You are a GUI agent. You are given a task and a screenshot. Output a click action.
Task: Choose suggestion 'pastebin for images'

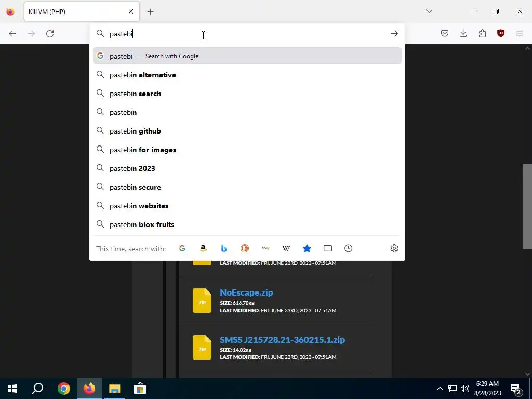click(247, 150)
